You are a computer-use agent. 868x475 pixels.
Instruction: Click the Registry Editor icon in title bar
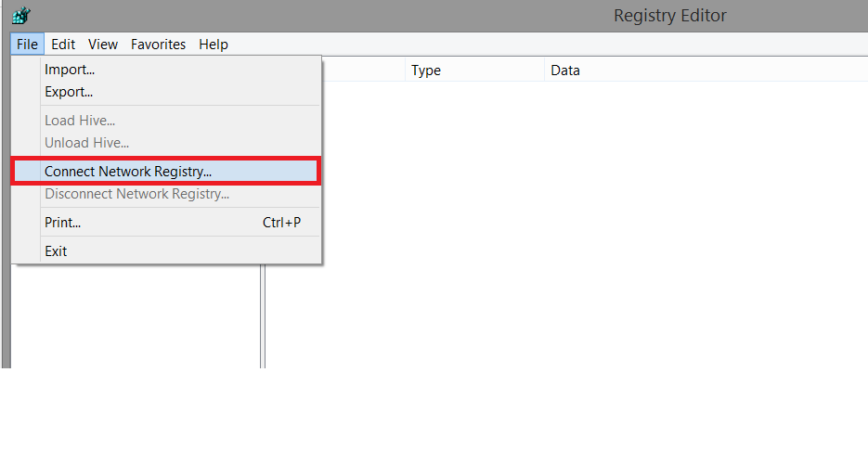21,16
